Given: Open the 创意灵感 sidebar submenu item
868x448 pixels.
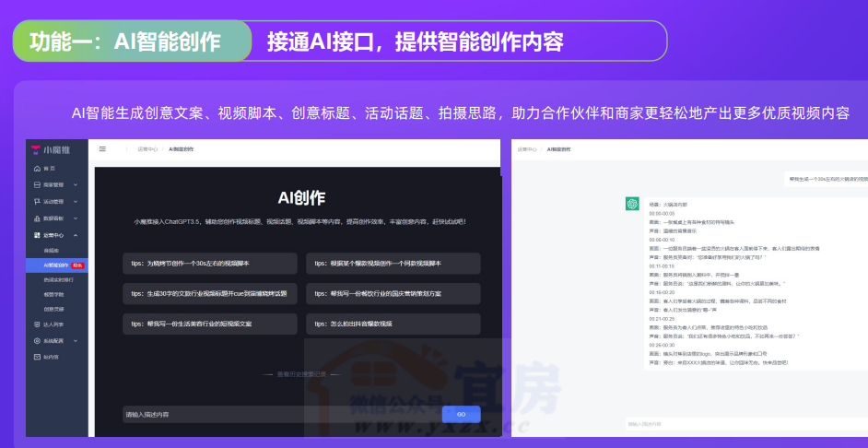Looking at the screenshot, I should [x=54, y=309].
